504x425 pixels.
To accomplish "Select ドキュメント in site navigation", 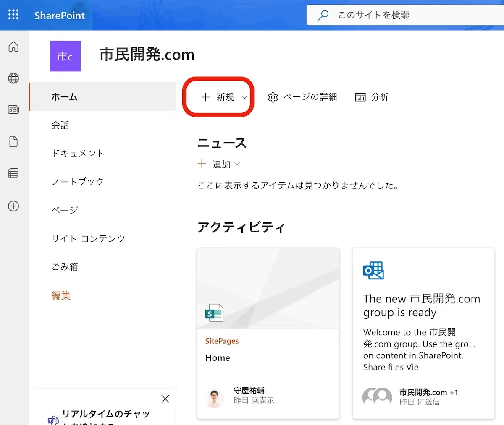I will 78,154.
